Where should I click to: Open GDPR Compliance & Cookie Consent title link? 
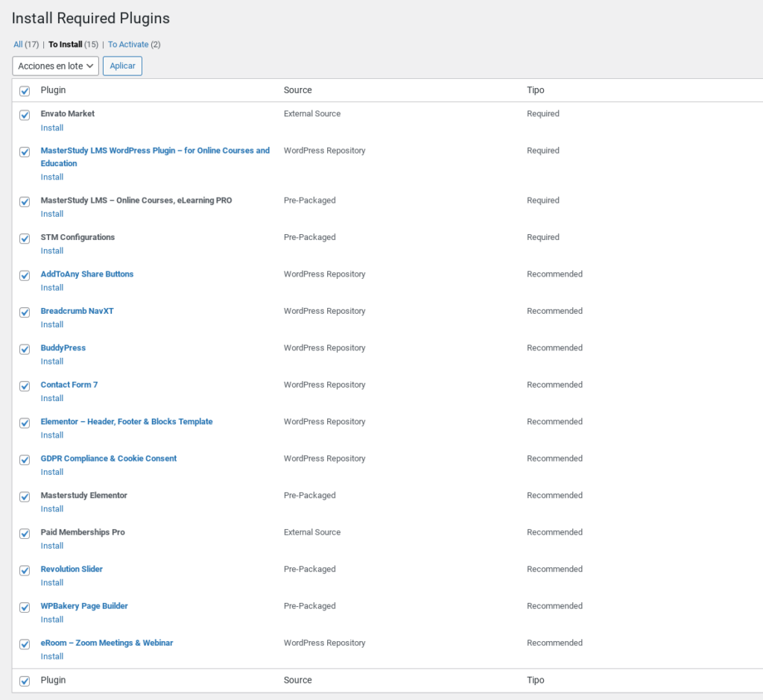[109, 458]
